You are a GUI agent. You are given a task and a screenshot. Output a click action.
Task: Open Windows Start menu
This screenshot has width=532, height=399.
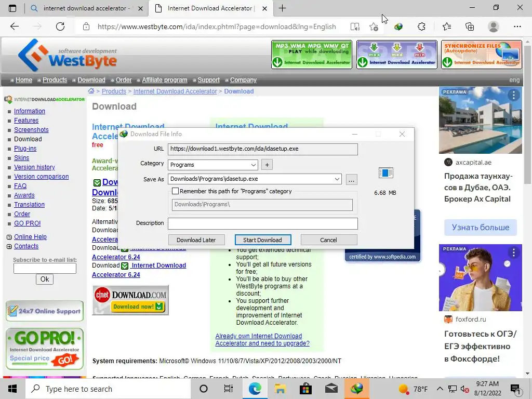click(12, 389)
